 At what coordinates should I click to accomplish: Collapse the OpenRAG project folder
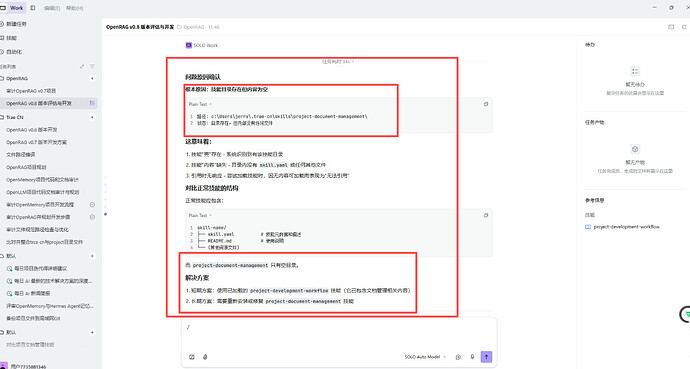[17, 78]
